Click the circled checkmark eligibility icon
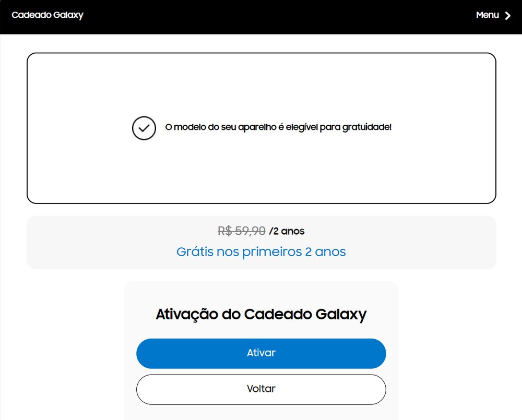The height and width of the screenshot is (420, 522). (144, 128)
